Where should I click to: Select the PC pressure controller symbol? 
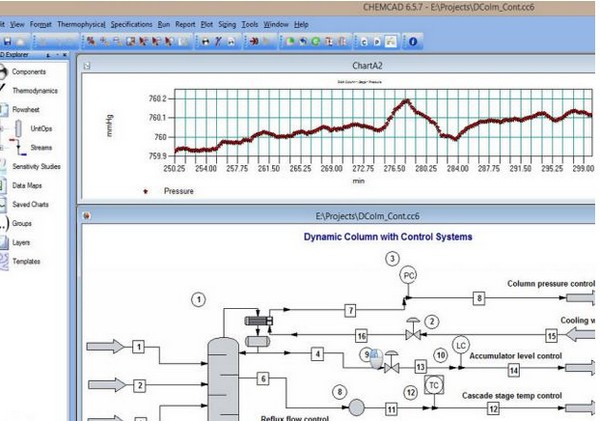(x=408, y=275)
